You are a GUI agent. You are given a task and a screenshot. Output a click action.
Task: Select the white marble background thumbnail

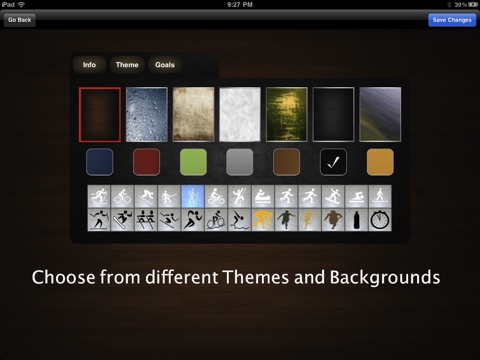tap(240, 115)
